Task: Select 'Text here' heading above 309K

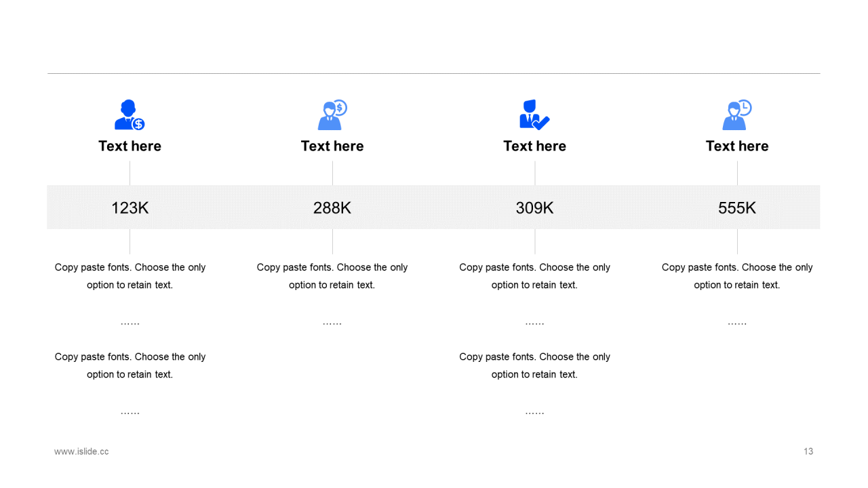Action: 534,146
